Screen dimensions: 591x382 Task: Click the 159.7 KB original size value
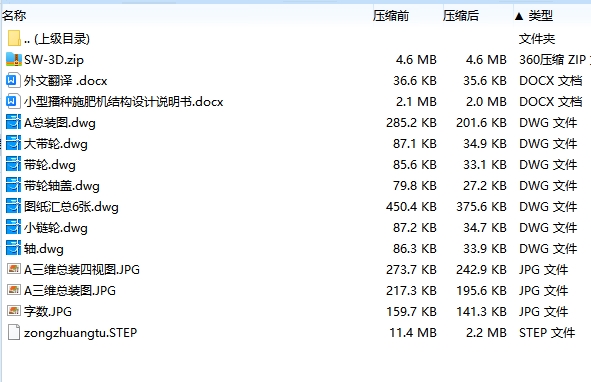click(411, 312)
